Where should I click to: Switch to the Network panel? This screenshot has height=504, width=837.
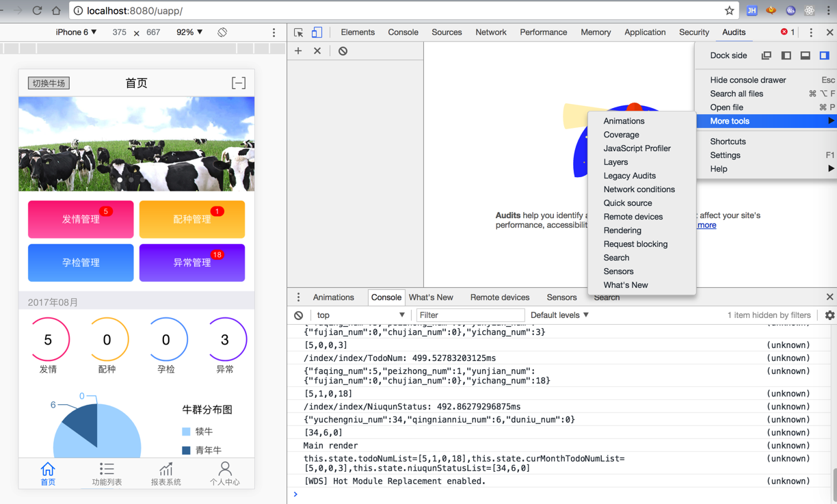(x=491, y=32)
